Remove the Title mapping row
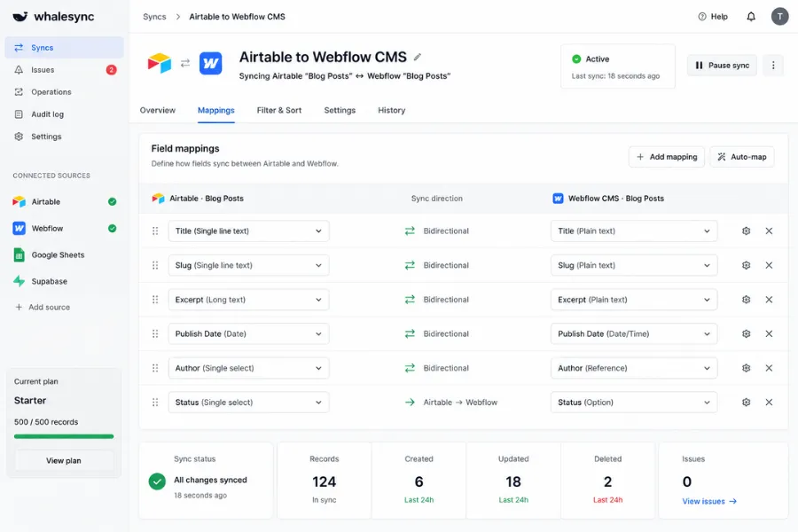Screen dimensions: 798x532 coord(769,231)
